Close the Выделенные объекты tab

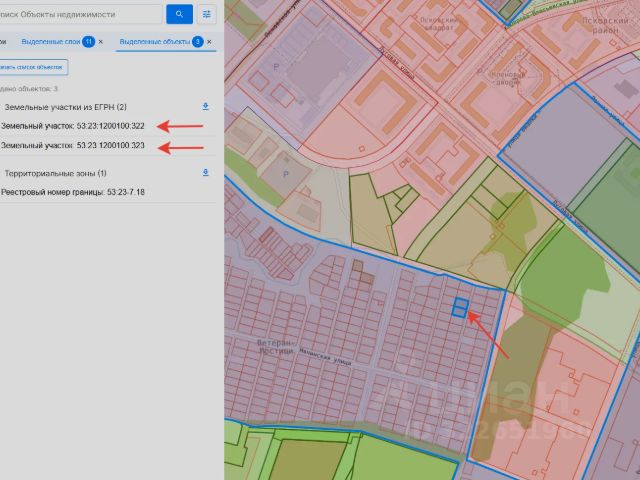click(209, 42)
